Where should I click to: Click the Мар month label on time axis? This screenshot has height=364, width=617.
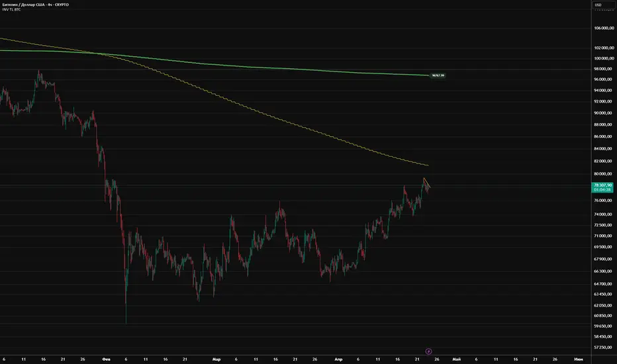coord(216,359)
